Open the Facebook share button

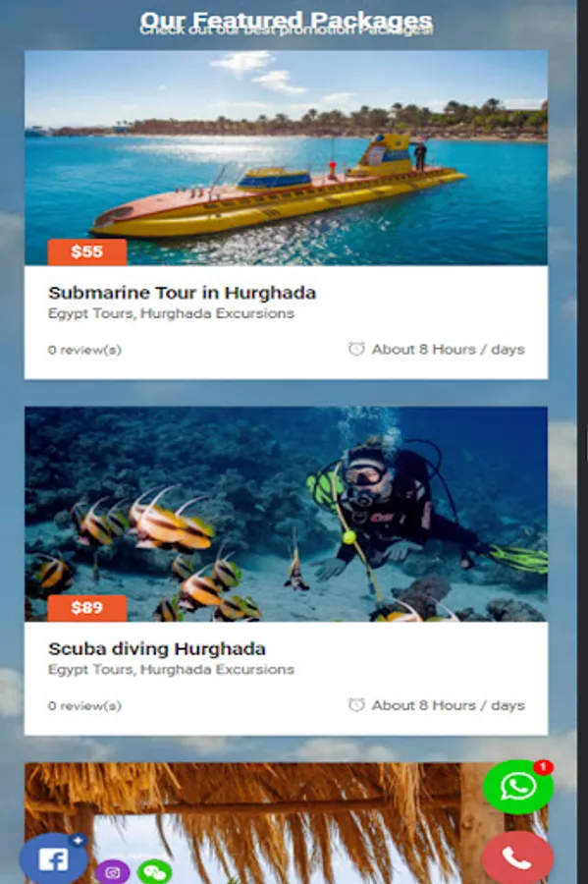click(x=54, y=859)
